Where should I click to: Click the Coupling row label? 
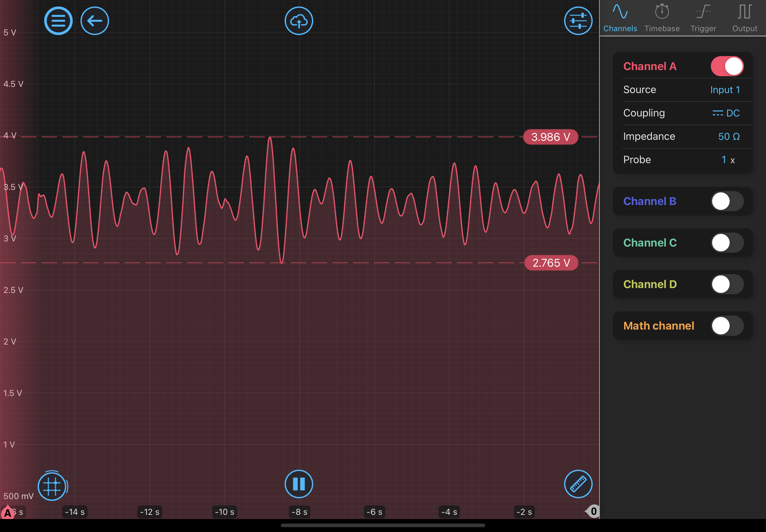(x=644, y=113)
